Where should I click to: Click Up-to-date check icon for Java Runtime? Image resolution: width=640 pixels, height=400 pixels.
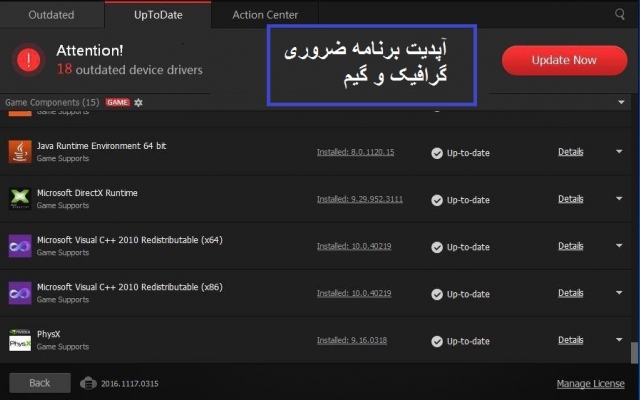[437, 153]
